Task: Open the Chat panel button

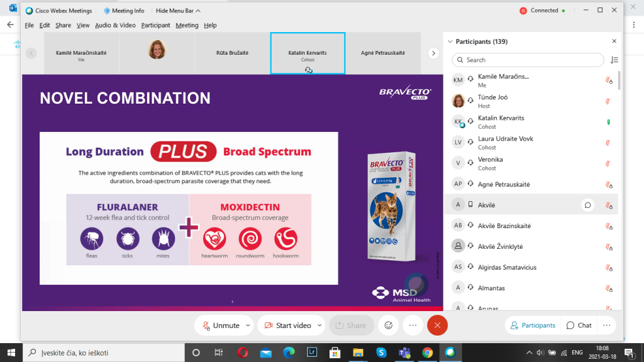Action: click(x=579, y=325)
